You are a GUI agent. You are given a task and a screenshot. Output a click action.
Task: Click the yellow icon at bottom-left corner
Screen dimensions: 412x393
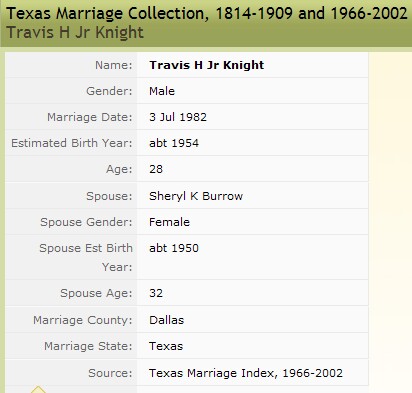click(38, 390)
